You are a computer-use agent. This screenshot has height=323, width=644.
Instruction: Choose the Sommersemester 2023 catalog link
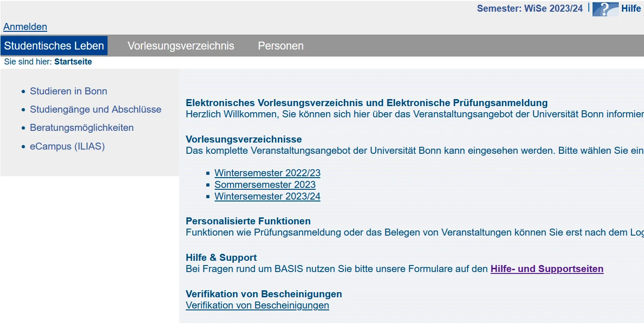(x=265, y=185)
